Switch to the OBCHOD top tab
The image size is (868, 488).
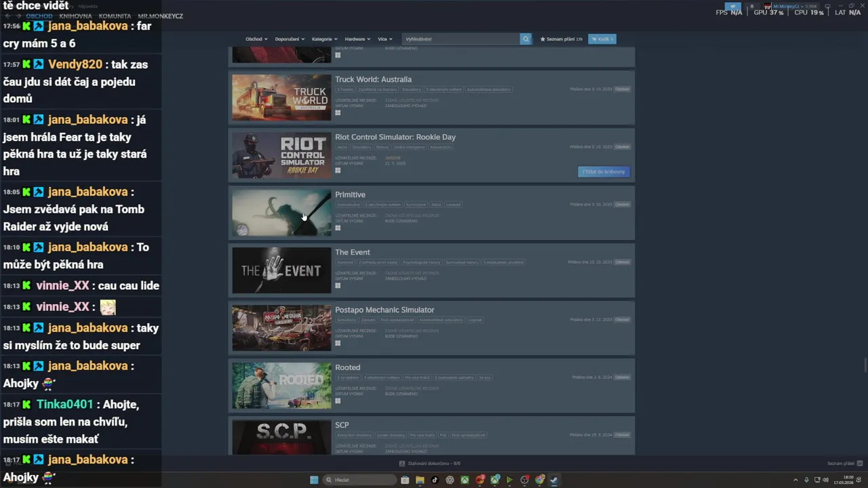[39, 16]
